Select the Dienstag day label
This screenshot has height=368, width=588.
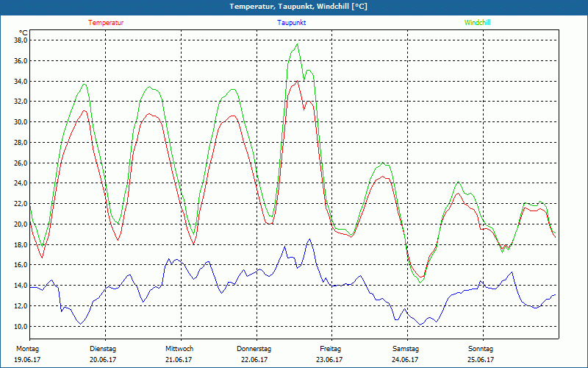103,348
